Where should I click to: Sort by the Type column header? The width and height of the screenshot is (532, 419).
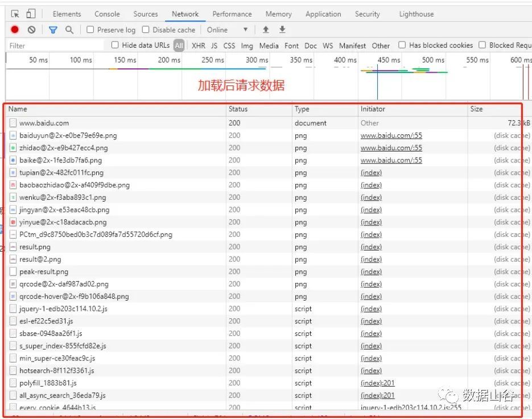pos(302,109)
